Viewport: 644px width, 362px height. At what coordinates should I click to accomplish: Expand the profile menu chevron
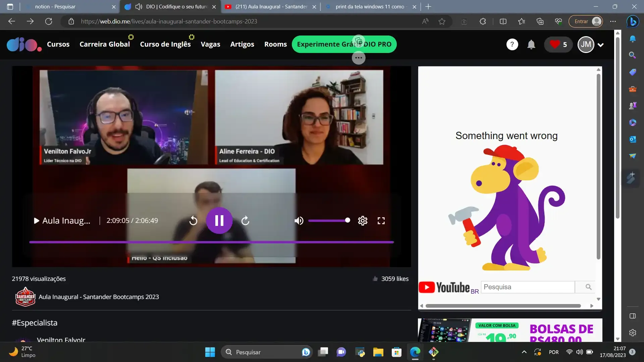tap(601, 45)
